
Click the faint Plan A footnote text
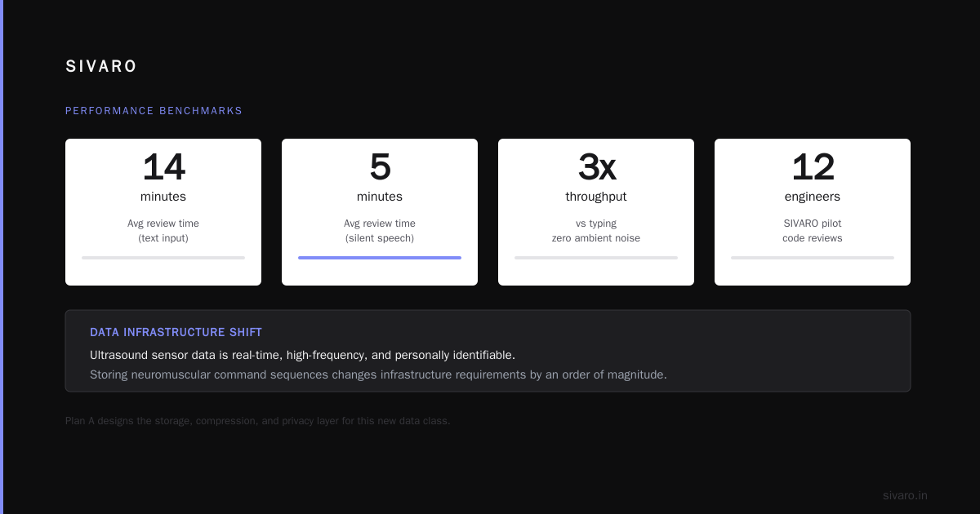click(258, 421)
